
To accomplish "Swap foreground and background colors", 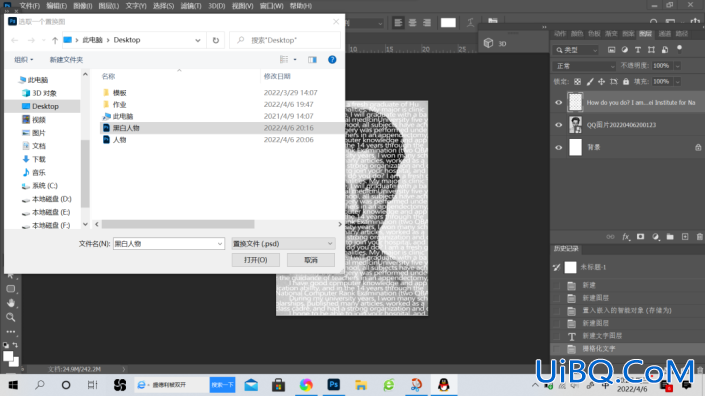I will tap(15, 345).
